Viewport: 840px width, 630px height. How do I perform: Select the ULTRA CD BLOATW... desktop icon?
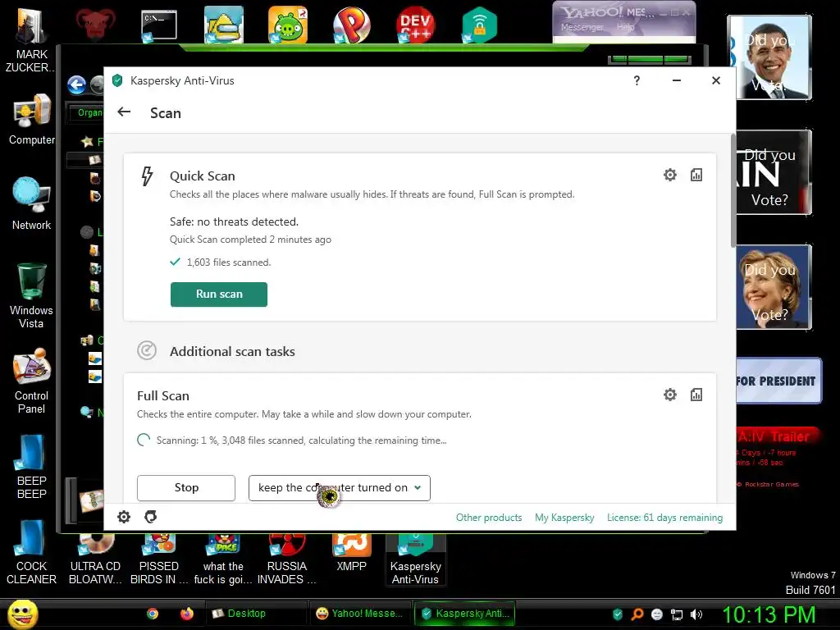95,559
